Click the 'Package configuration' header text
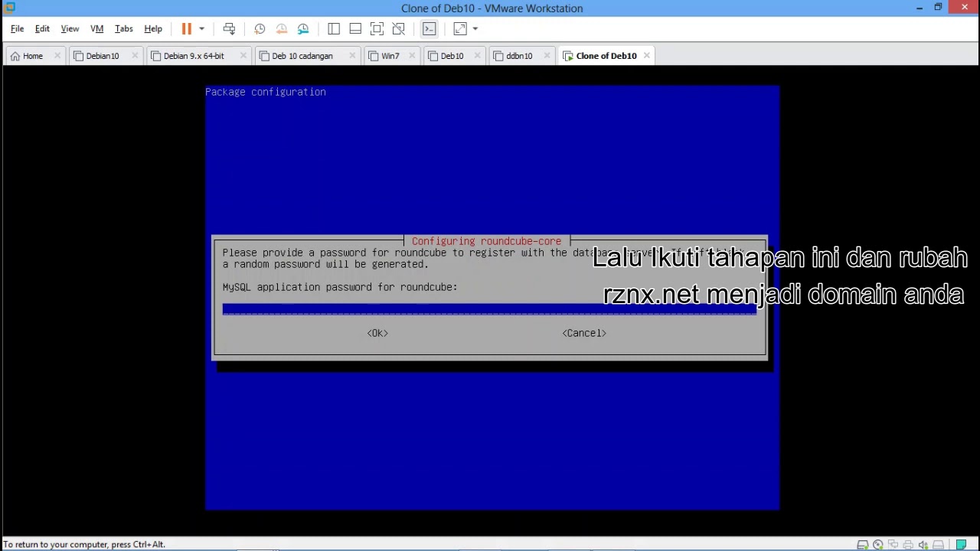This screenshot has height=551, width=980. [x=266, y=92]
